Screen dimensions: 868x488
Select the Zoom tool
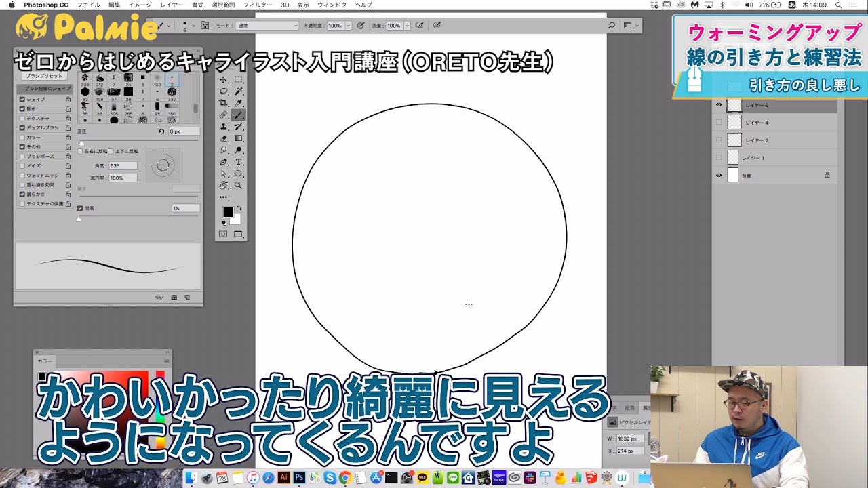click(239, 185)
